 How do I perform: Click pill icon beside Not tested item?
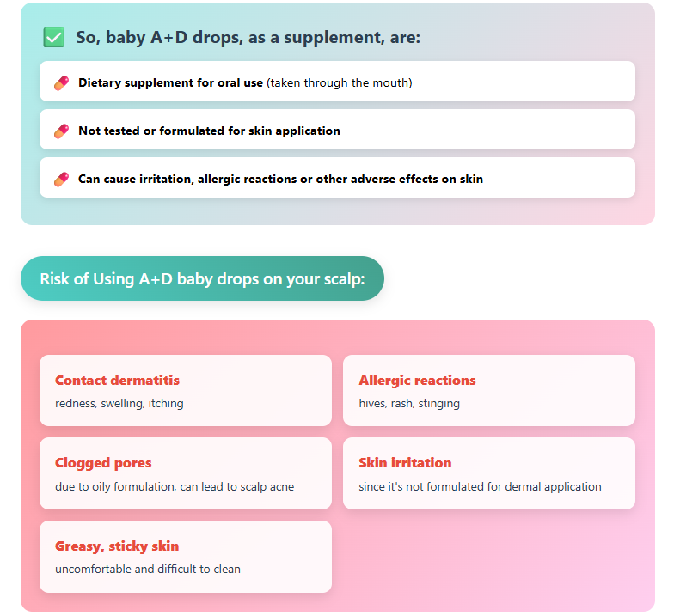[62, 131]
